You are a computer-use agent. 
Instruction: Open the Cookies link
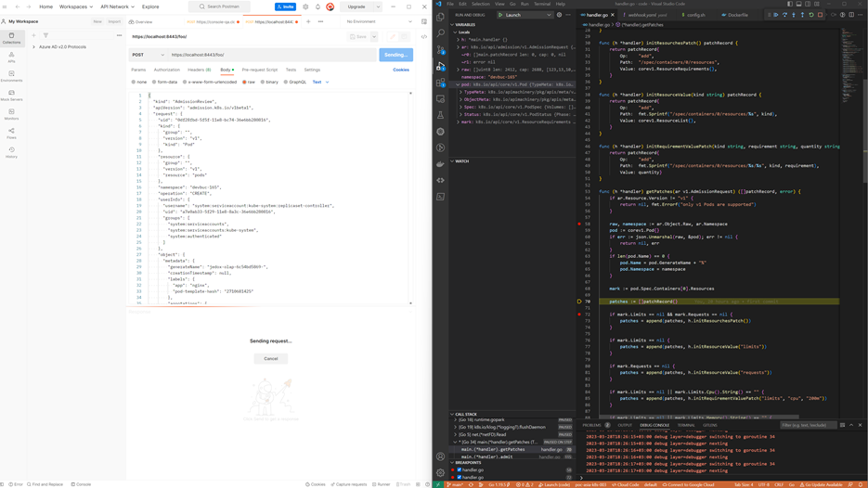[x=401, y=70]
